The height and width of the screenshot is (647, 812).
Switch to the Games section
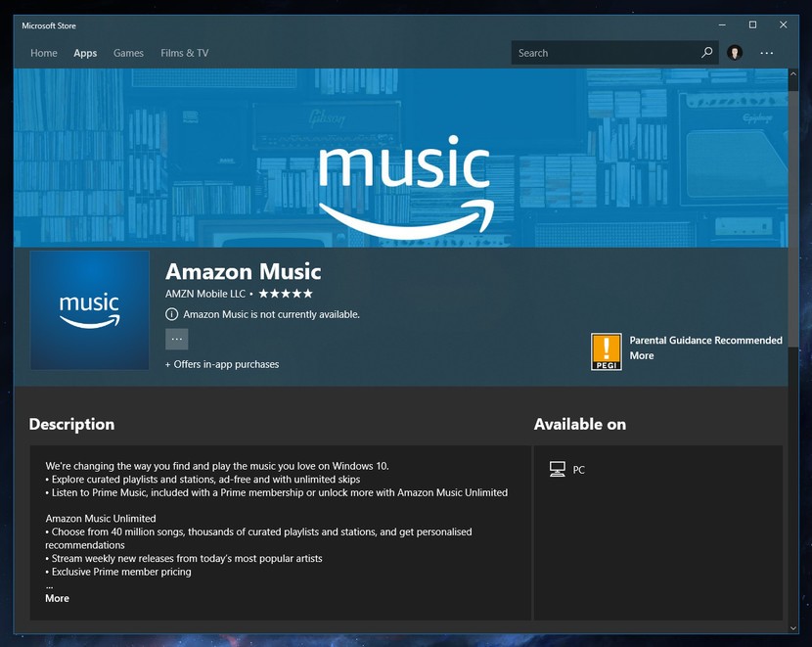(128, 53)
